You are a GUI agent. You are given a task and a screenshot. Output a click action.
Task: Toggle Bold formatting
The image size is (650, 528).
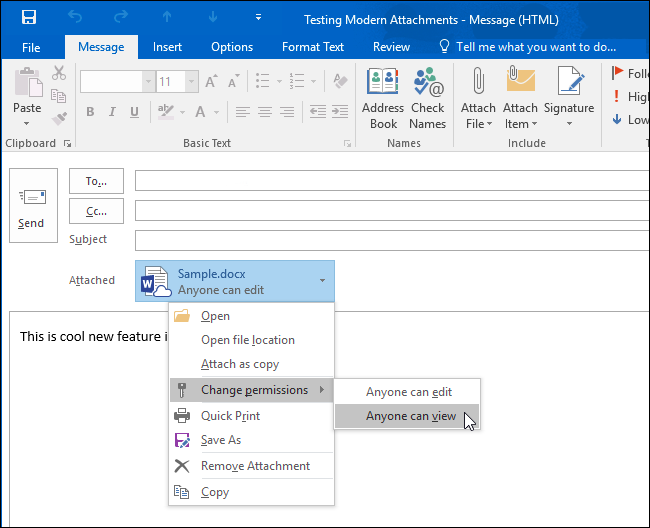[90, 111]
